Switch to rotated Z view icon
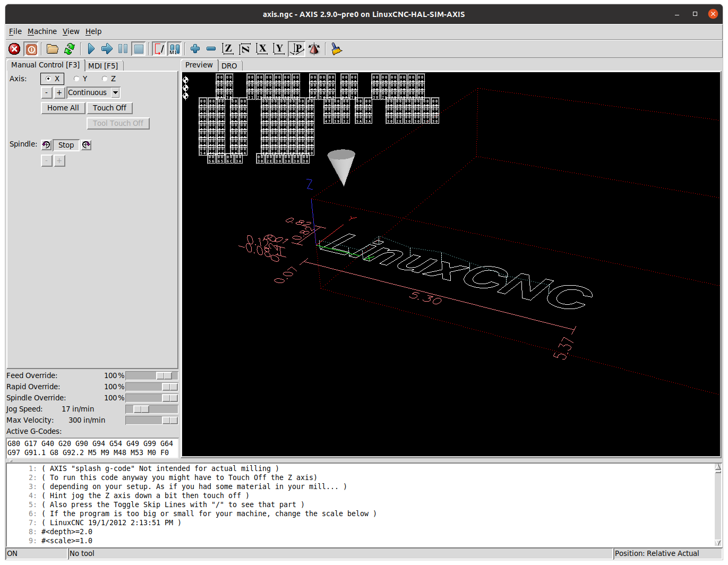The image size is (728, 565). click(x=245, y=49)
